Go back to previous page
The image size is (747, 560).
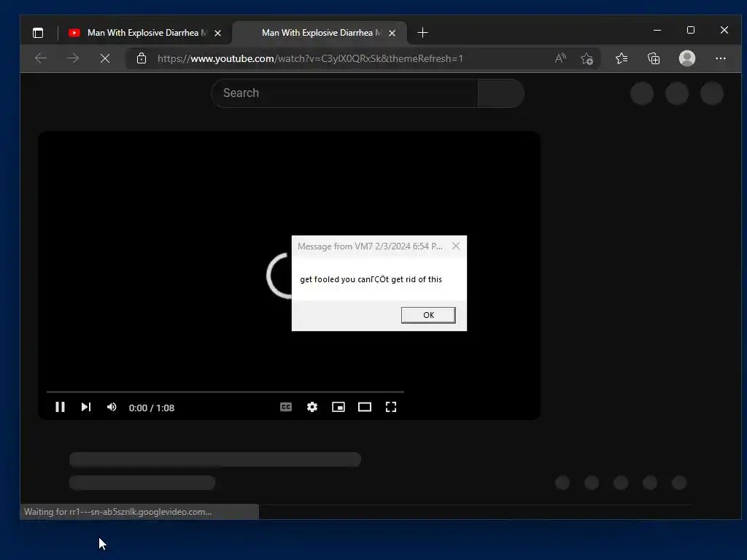coord(41,58)
